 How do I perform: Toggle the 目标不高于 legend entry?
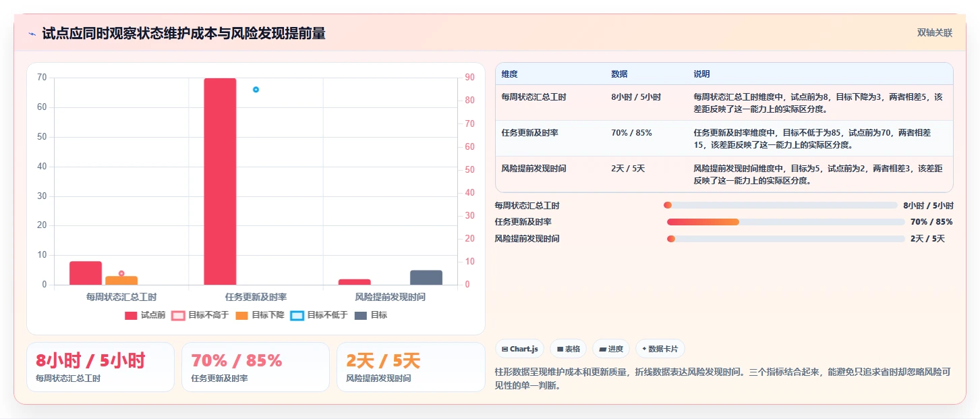[200, 315]
